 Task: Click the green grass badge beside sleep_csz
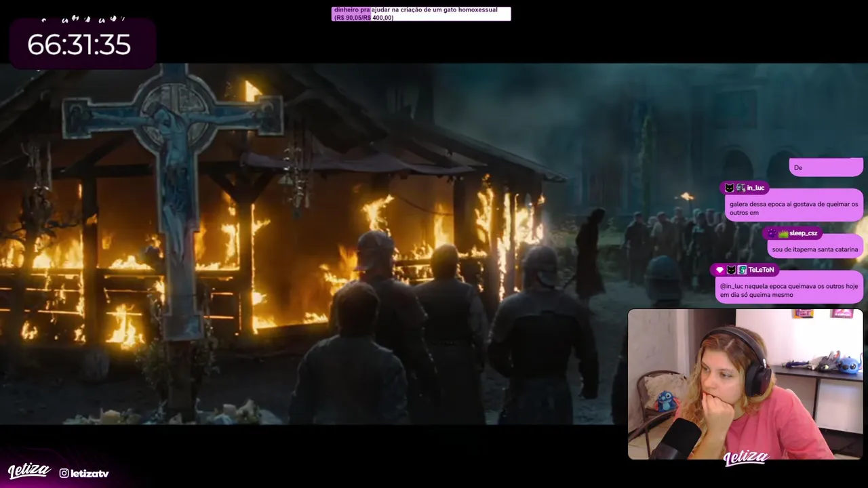pyautogui.click(x=783, y=233)
